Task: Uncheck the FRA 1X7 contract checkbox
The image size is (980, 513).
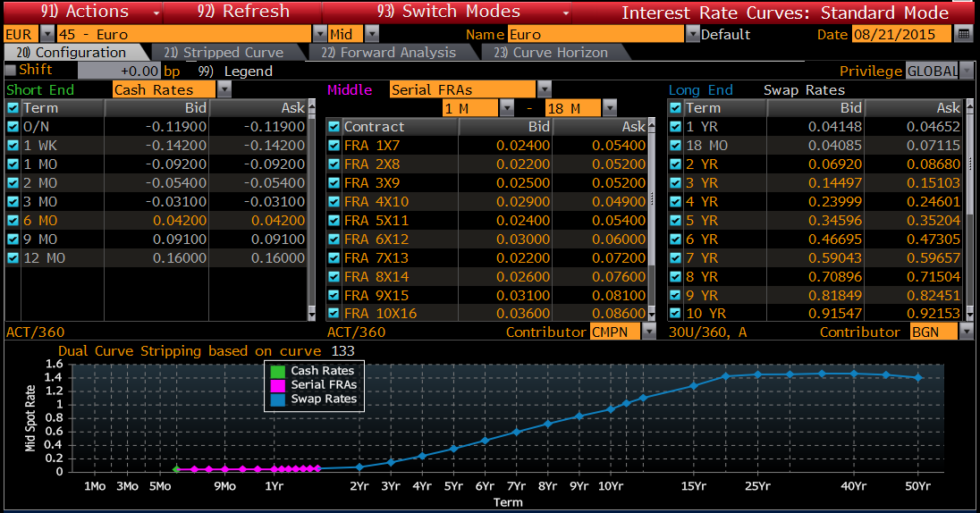Action: coord(334,146)
